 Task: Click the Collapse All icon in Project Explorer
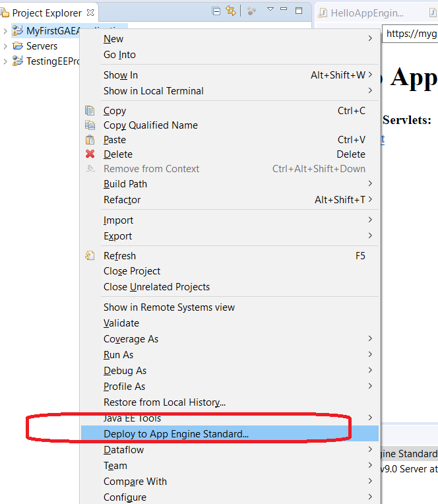tap(216, 11)
